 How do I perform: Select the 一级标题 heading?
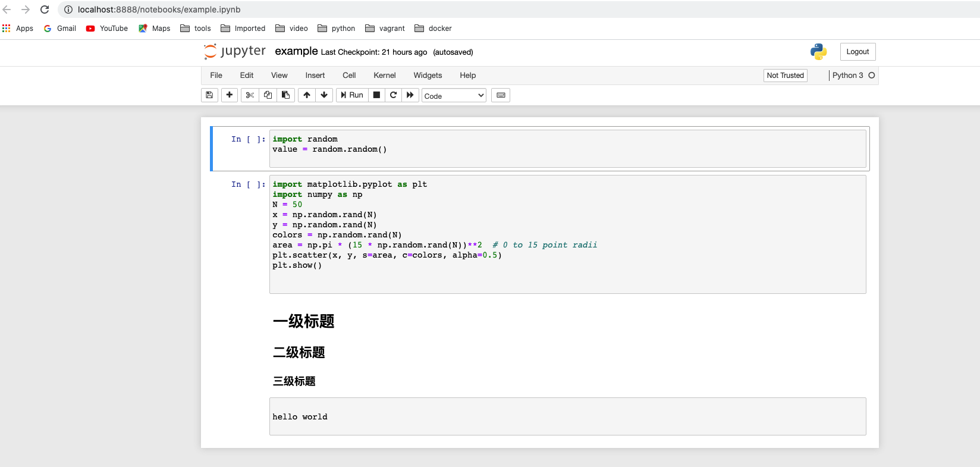point(304,322)
